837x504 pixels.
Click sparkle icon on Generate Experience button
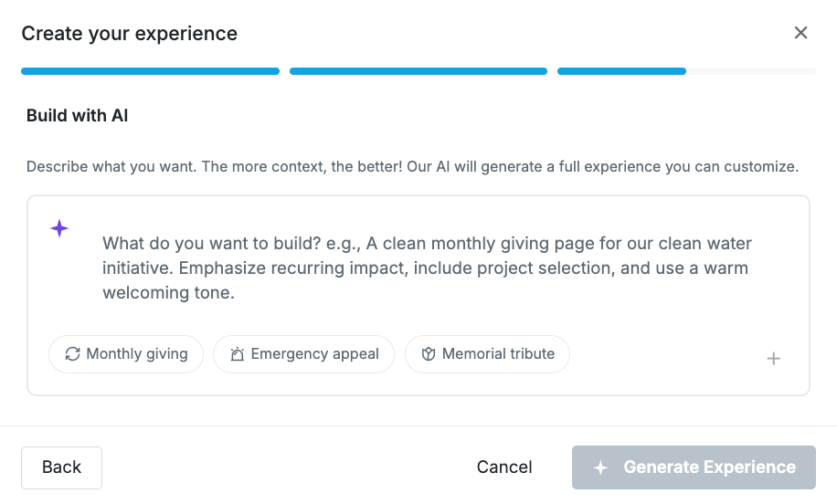(600, 467)
